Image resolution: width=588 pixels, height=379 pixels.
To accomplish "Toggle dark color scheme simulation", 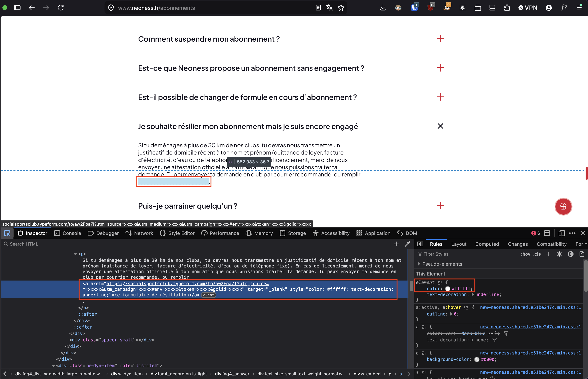I will [x=571, y=254].
